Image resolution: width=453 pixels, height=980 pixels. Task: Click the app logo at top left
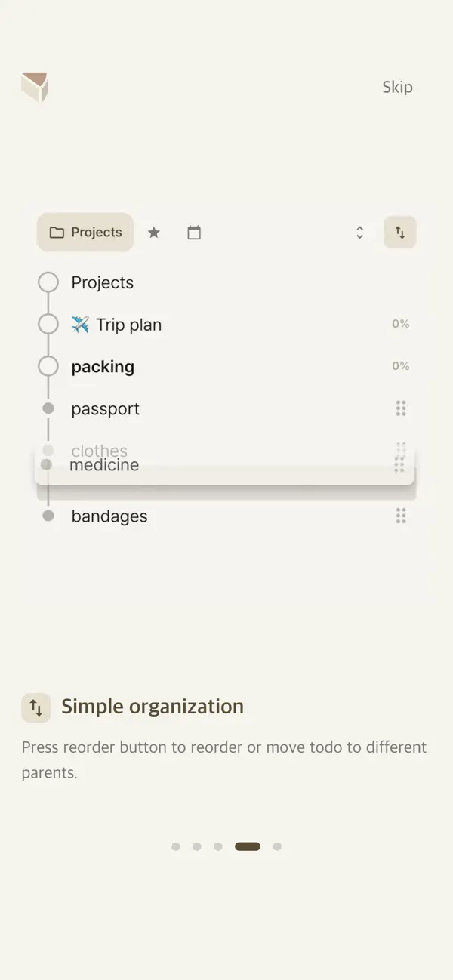[x=35, y=87]
